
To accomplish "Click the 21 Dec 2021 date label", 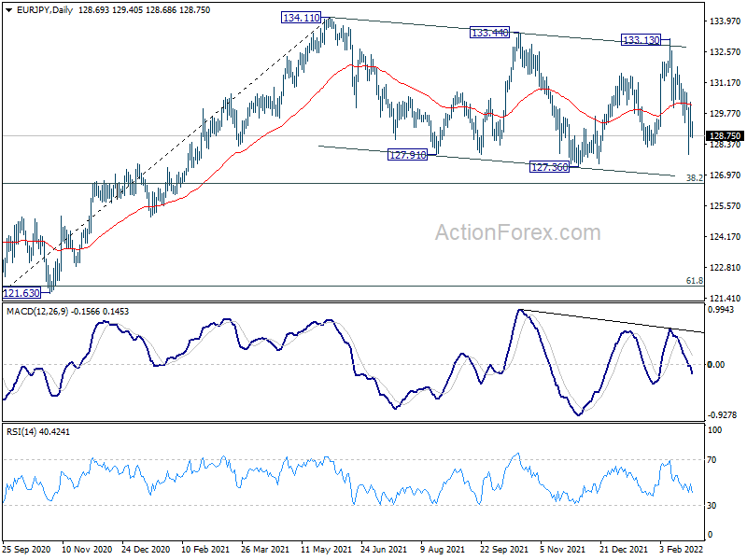I will (624, 550).
